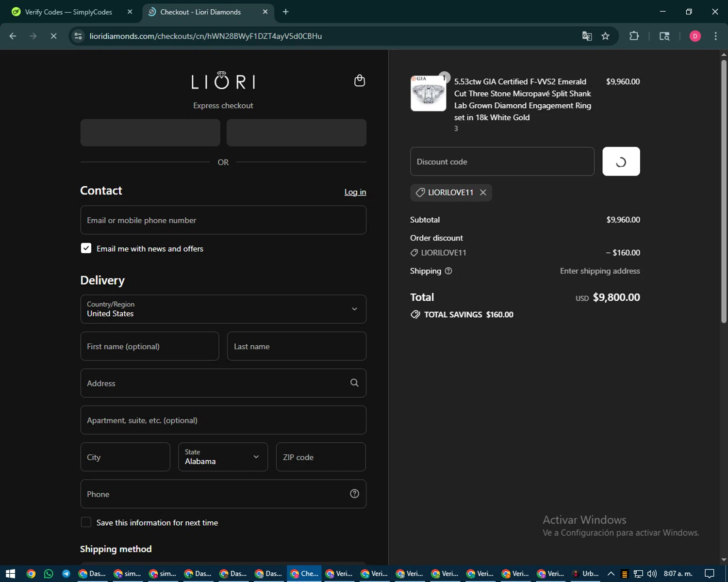
Task: Open the State dropdown showing Alabama
Action: (x=223, y=457)
